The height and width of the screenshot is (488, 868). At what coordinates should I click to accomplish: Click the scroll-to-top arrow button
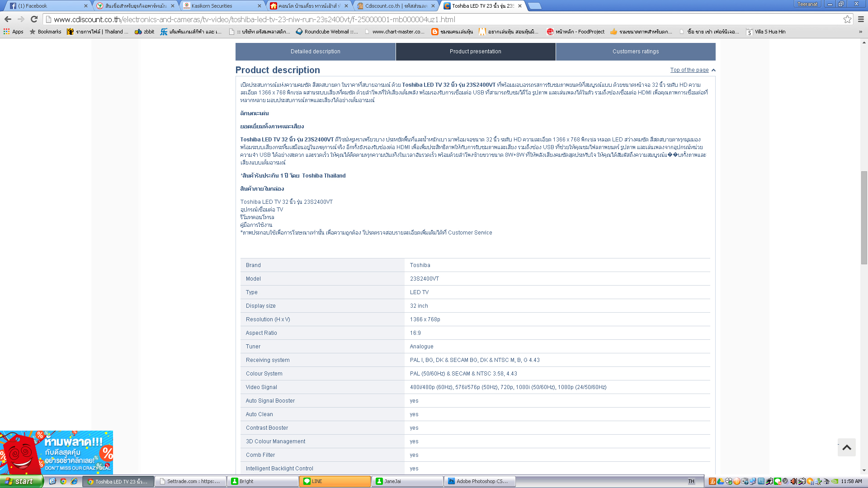click(846, 447)
